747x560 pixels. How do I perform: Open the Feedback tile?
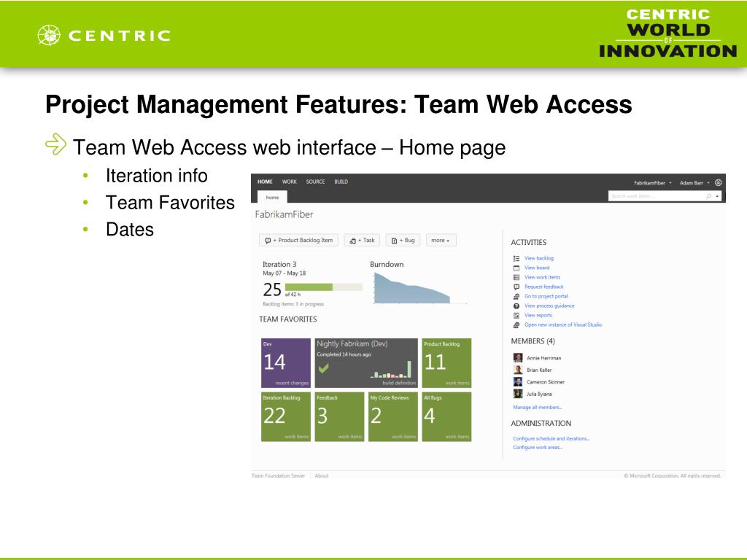340,416
